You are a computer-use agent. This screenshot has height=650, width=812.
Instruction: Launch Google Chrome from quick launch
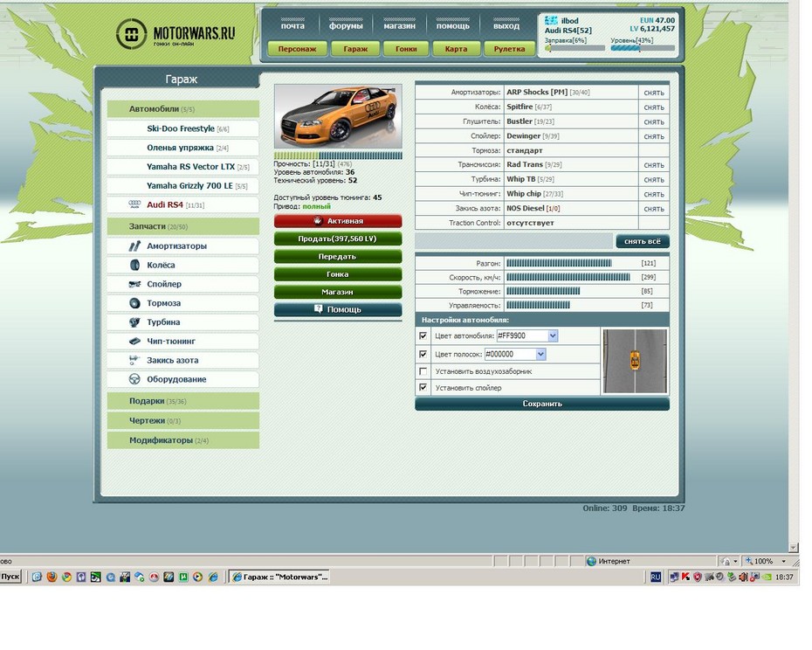(66, 577)
